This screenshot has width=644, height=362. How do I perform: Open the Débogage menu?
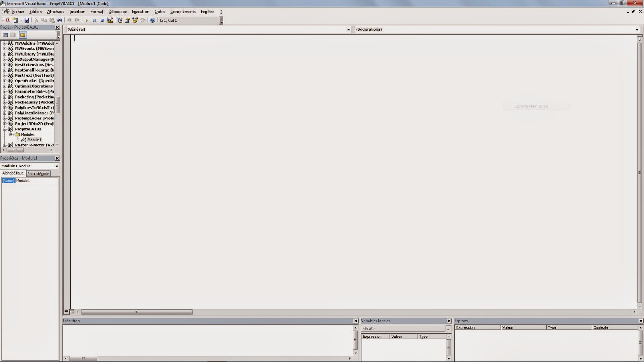118,12
